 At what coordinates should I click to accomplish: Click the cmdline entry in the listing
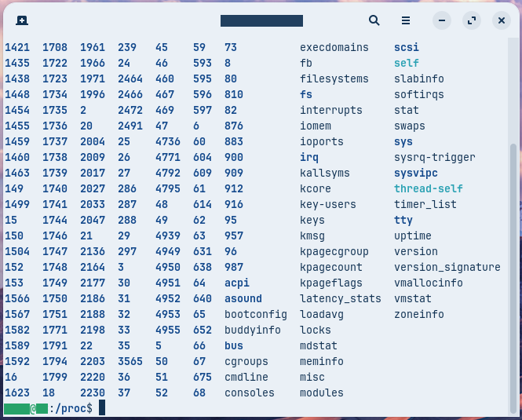tap(246, 377)
